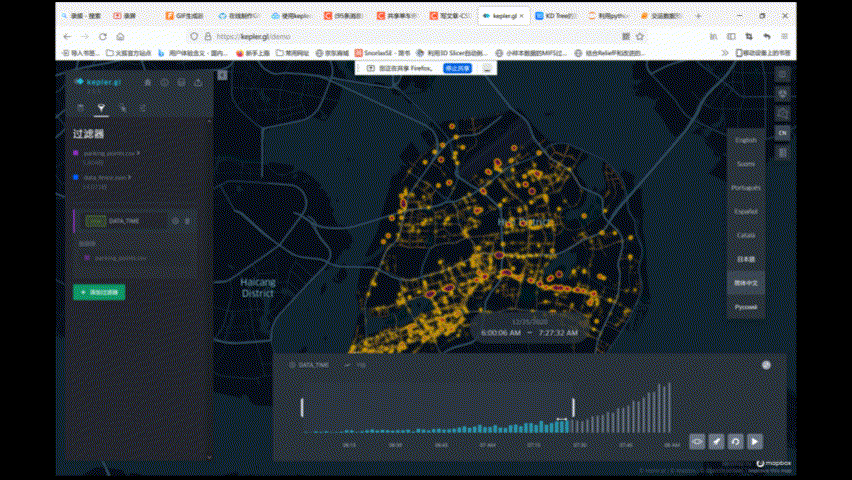Select the Filters funnel tab
This screenshot has height=480, width=852.
point(101,108)
